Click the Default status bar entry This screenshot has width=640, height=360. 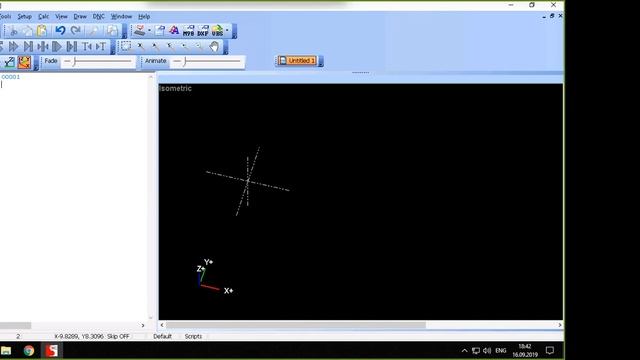coord(162,336)
